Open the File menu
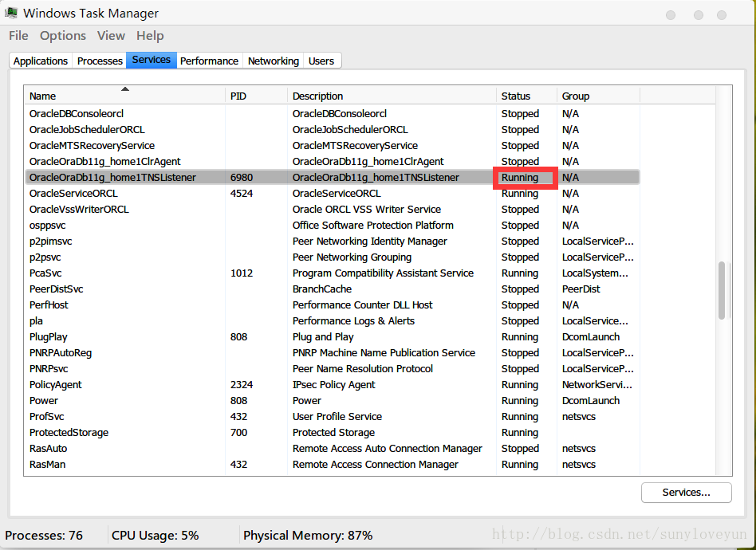 (x=18, y=36)
